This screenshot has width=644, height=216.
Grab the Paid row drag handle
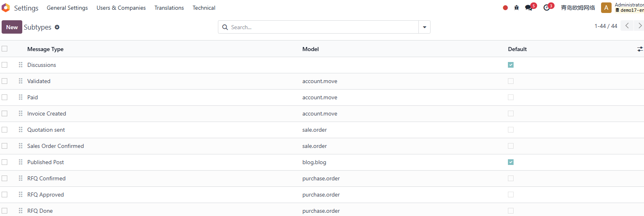click(21, 97)
